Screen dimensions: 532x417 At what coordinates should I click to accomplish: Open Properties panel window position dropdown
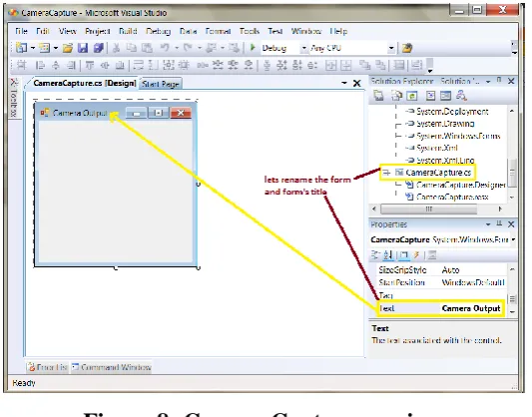488,224
